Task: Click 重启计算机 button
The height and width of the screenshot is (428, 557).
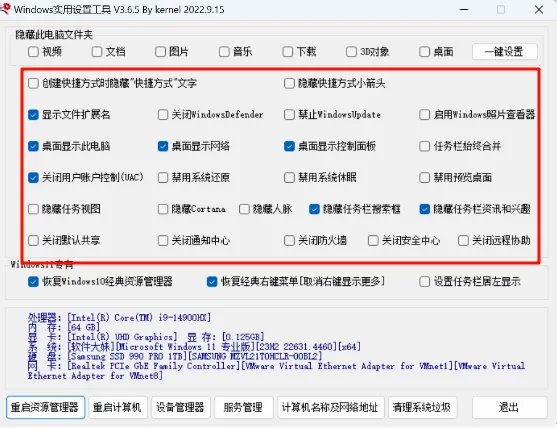Action: 118,407
